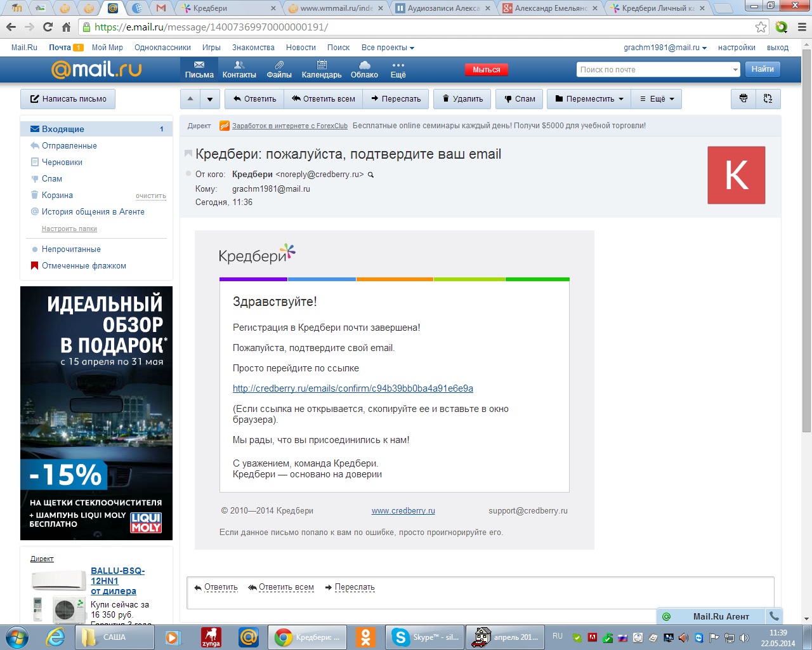The image size is (812, 650).
Task: Click the Chrome back arrow
Action: (11, 27)
